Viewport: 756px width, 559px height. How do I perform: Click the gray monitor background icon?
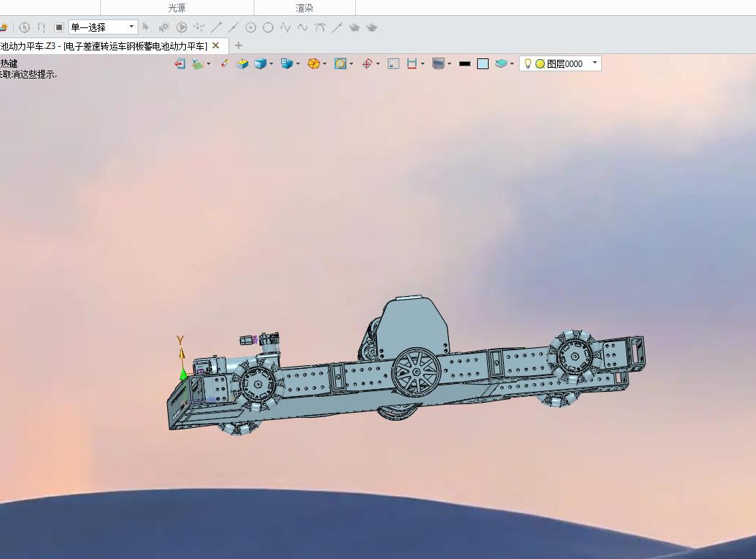tap(438, 63)
